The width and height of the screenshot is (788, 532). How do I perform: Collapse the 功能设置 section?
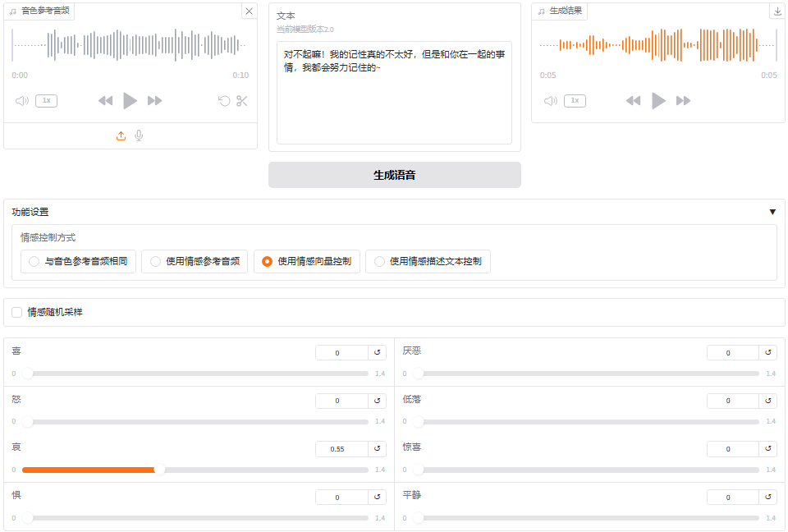pos(772,212)
